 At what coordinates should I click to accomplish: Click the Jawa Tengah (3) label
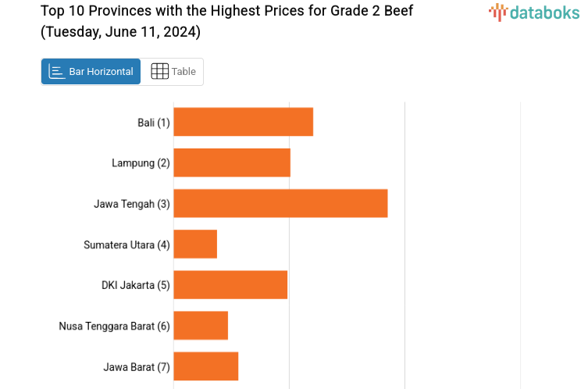click(131, 204)
